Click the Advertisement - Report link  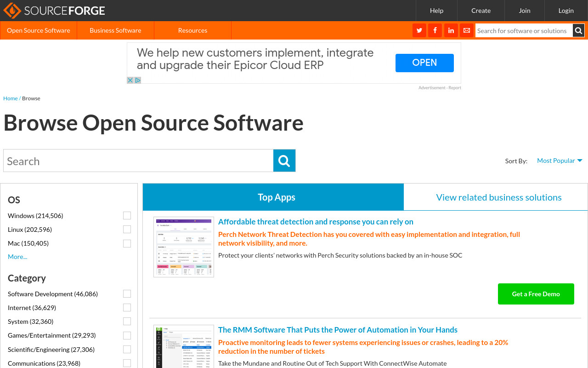point(440,88)
